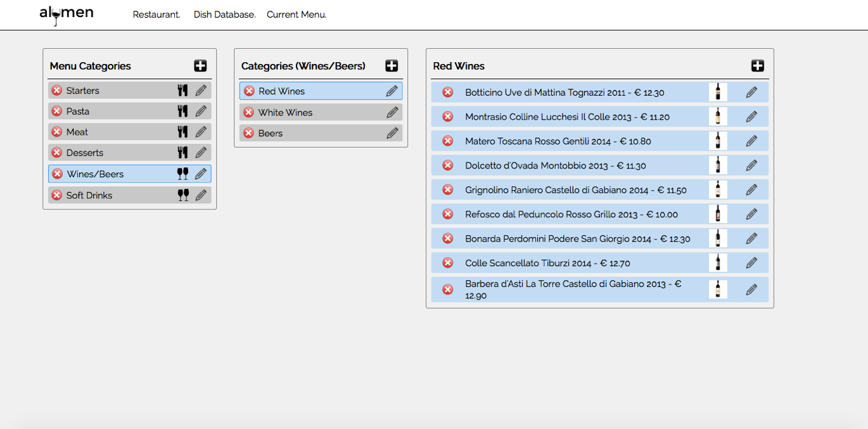Delete Botticino Uve di Mattina wine
868x429 pixels.
pos(447,93)
